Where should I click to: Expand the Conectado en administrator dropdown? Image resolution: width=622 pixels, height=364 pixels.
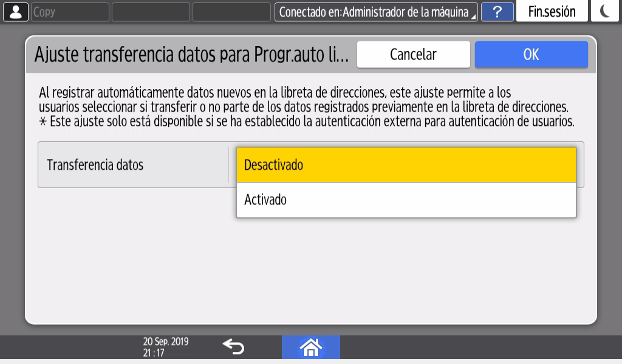tap(376, 12)
